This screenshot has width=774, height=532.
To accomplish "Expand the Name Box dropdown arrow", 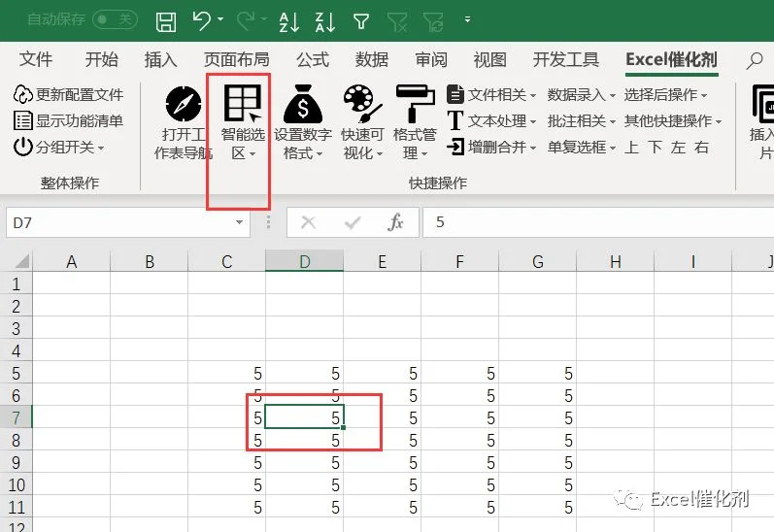I will pyautogui.click(x=240, y=222).
